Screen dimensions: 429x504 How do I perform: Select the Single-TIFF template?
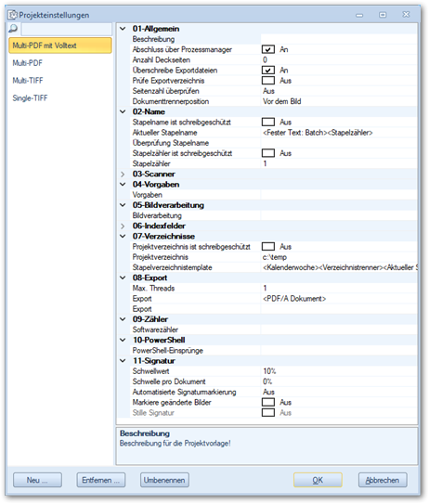coord(30,98)
